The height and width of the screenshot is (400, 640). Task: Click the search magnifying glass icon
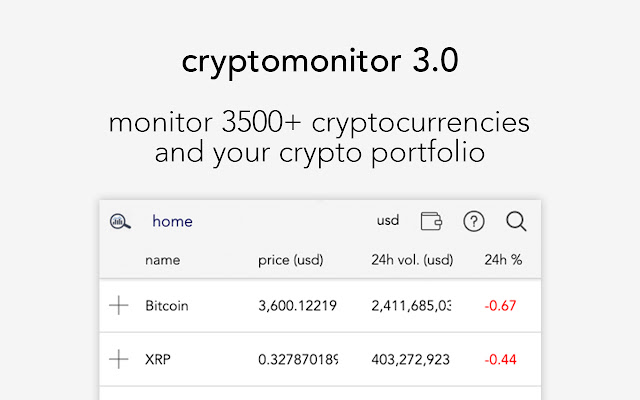(x=516, y=222)
